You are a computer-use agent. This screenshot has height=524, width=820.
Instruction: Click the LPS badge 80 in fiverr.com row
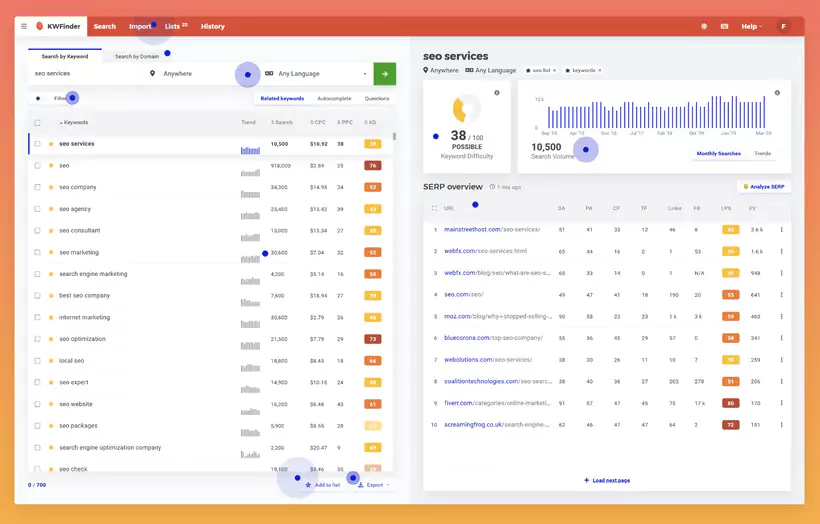(731, 403)
